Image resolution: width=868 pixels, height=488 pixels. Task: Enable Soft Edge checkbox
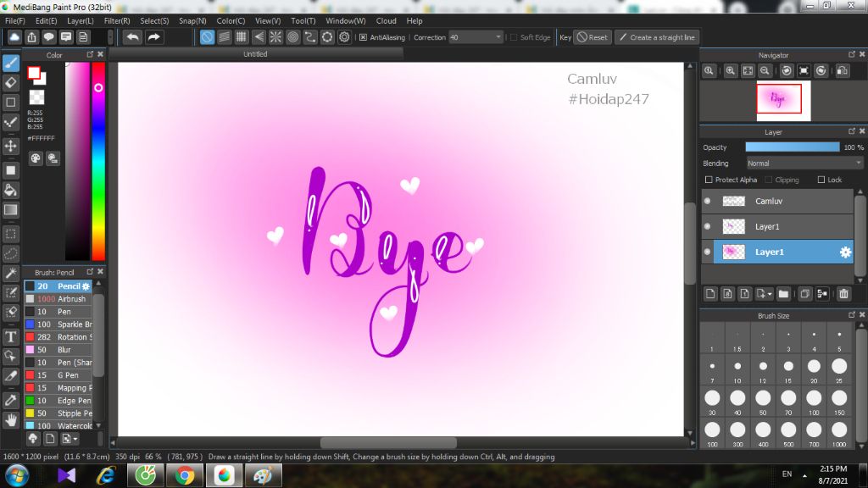(514, 37)
